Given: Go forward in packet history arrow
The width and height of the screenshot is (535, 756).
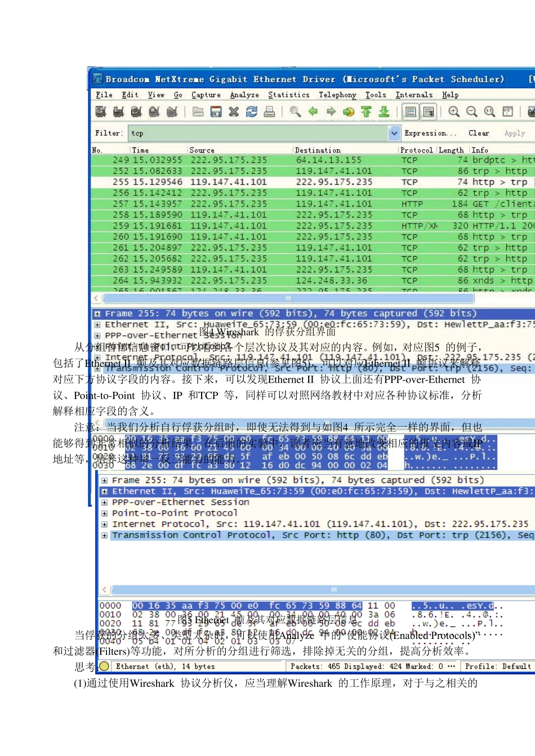Looking at the screenshot, I should [x=331, y=111].
